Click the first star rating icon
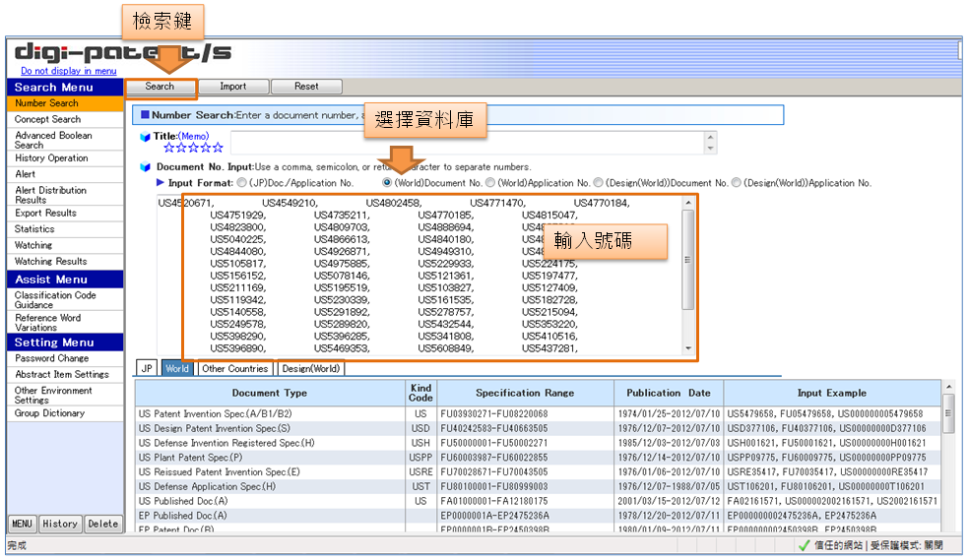Viewport: 968px width, 560px height. (x=169, y=148)
